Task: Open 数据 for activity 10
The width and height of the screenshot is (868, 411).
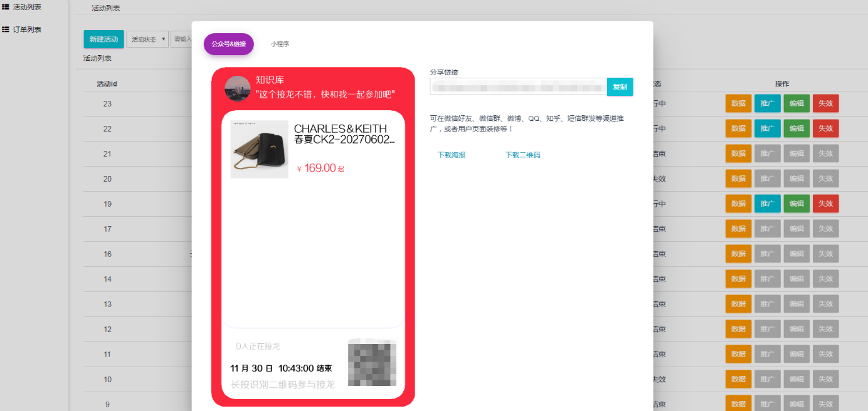Action: [738, 379]
